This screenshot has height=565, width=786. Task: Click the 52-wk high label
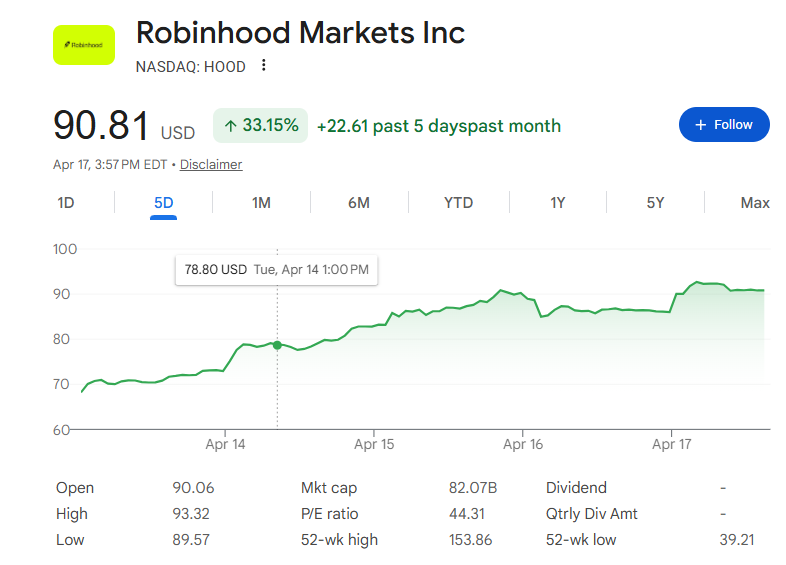[x=339, y=540]
